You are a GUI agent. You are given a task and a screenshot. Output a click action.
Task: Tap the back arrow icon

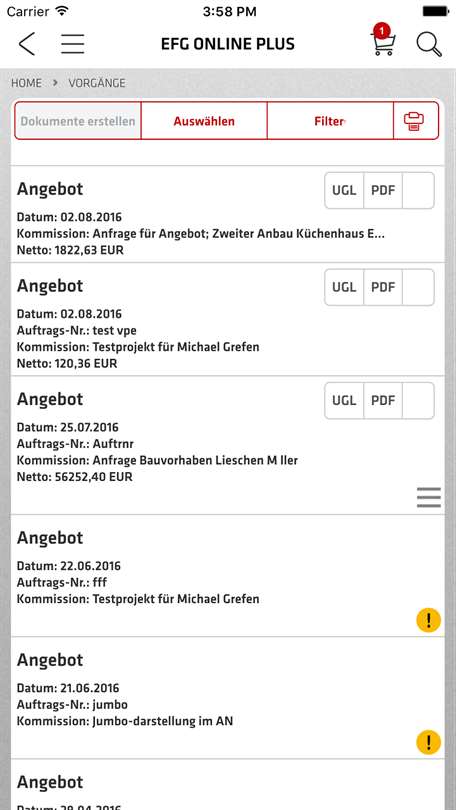pos(27,44)
